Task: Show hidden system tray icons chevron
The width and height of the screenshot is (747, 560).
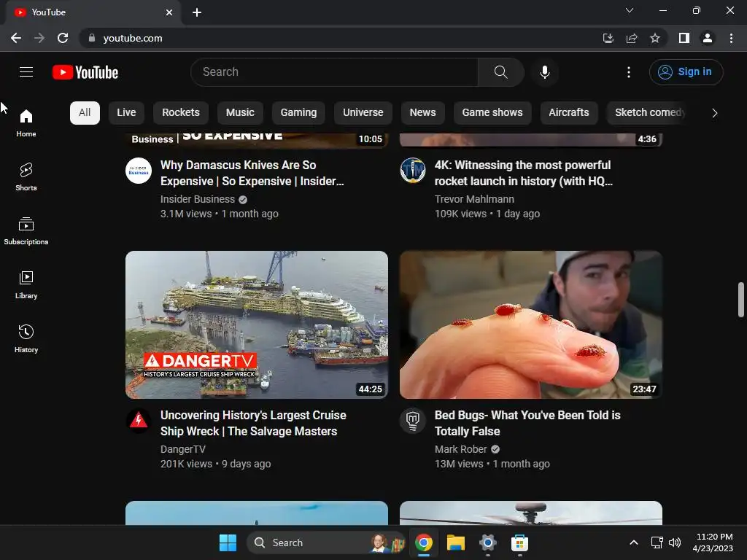Action: pyautogui.click(x=634, y=542)
